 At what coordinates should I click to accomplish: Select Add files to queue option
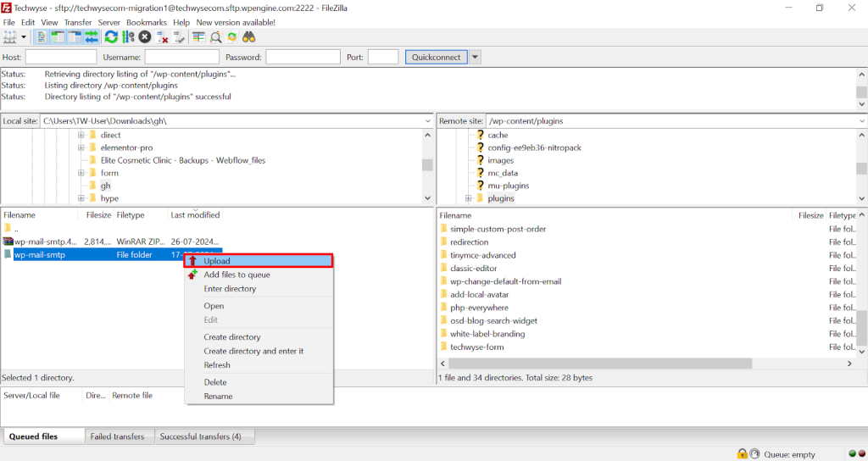(236, 275)
